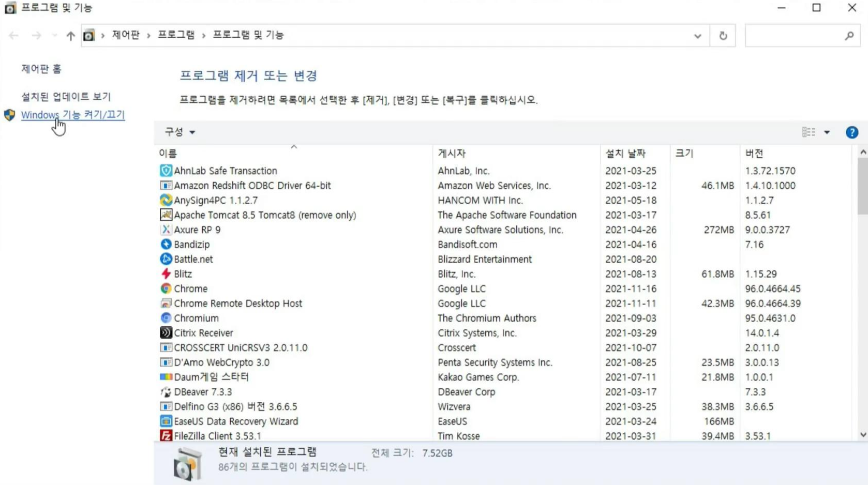Select install date 2021-05-18 cell
The width and height of the screenshot is (868, 485).
click(x=631, y=200)
